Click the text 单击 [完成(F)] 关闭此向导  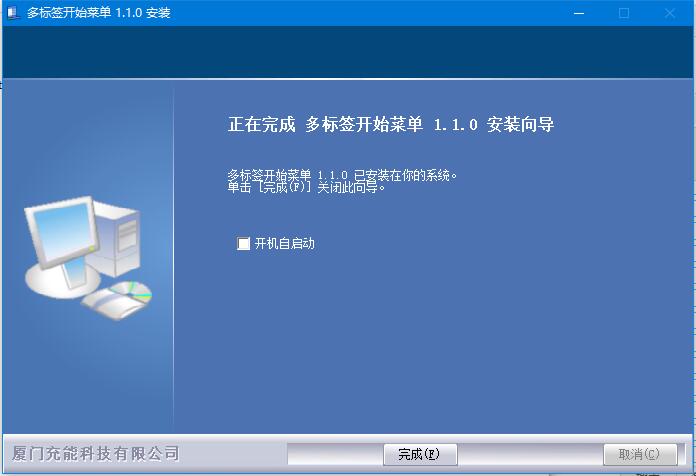pos(306,187)
